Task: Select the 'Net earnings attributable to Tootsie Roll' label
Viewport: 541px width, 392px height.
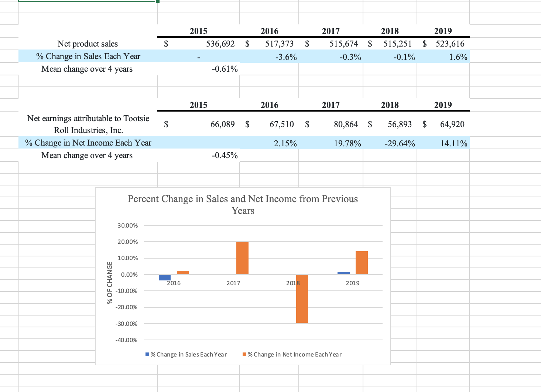Action: (88, 124)
